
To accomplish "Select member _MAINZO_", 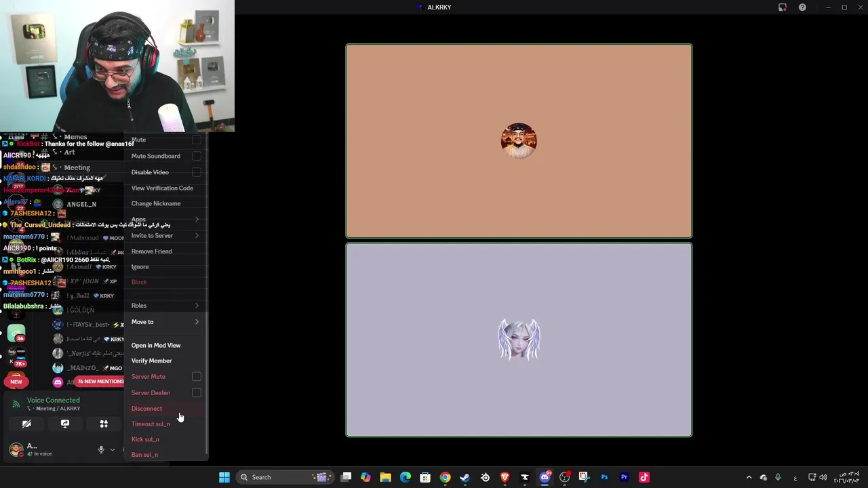I will point(83,368).
